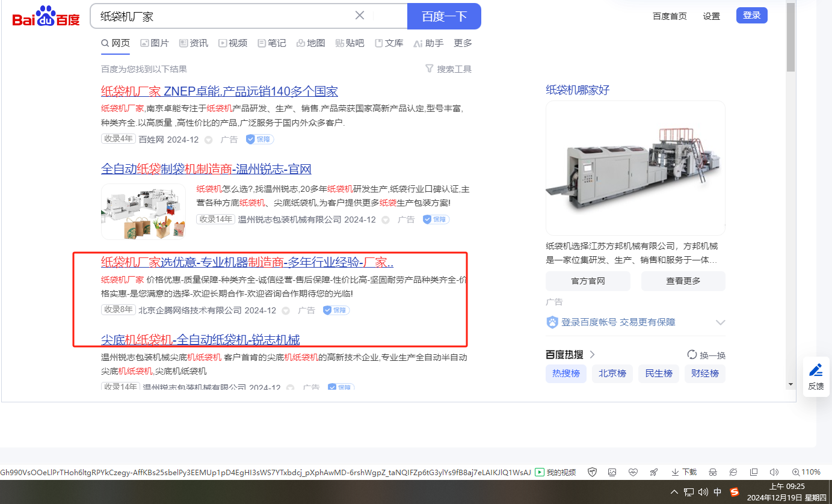Click the browser sound icon in status bar

(774, 472)
